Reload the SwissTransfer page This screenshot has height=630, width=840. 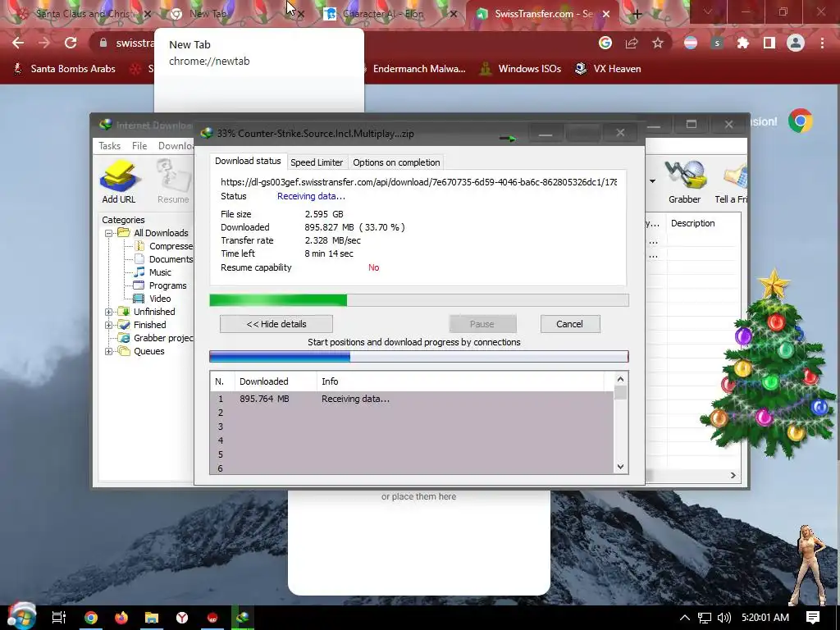tap(71, 43)
